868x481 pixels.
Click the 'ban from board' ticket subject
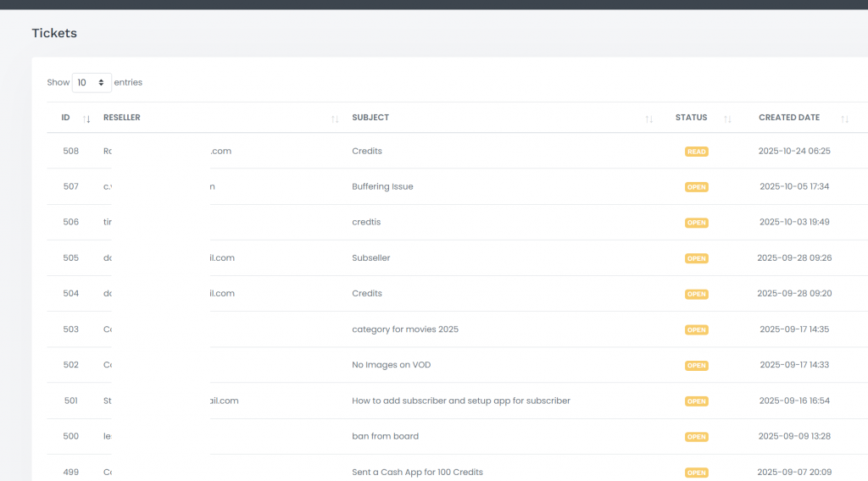[385, 436]
